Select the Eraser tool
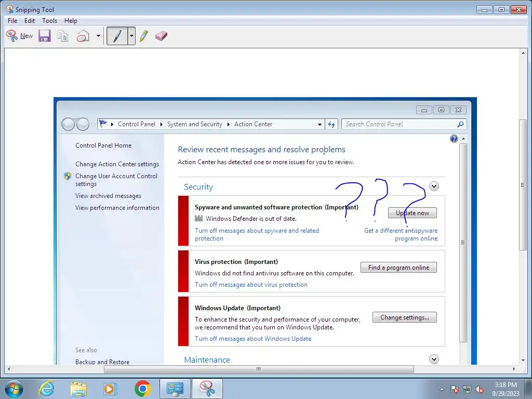 coord(161,36)
